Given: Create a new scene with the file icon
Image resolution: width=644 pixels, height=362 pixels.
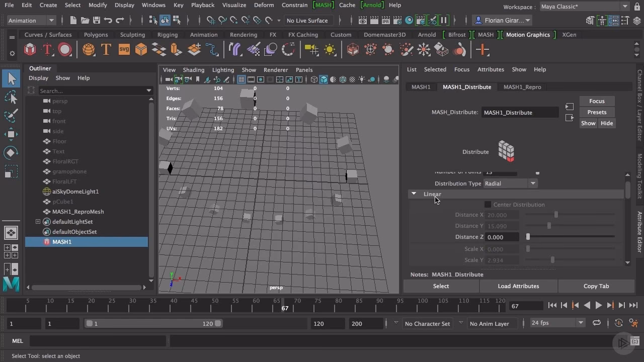Looking at the screenshot, I should [73, 21].
